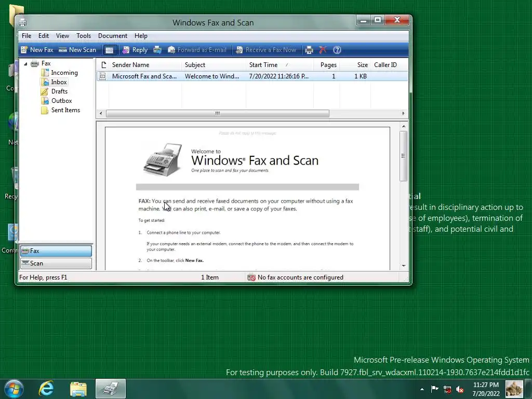This screenshot has width=532, height=399.
Task: Sort by Sender Name column
Action: (x=145, y=65)
